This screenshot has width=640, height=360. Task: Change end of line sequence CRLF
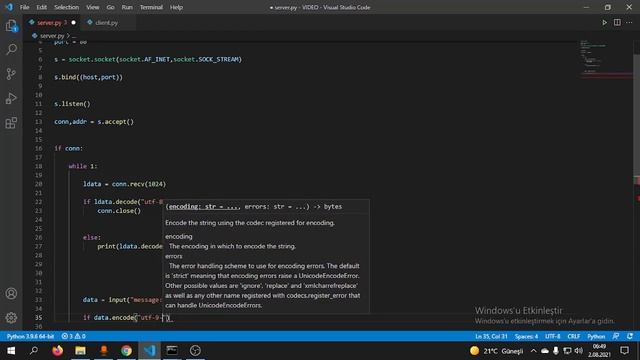coord(573,336)
